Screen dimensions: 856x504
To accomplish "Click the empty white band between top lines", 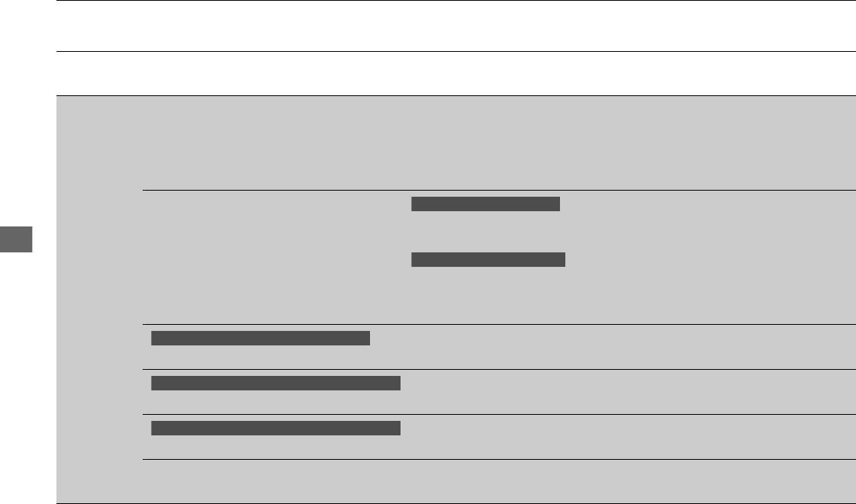I will (455, 26).
